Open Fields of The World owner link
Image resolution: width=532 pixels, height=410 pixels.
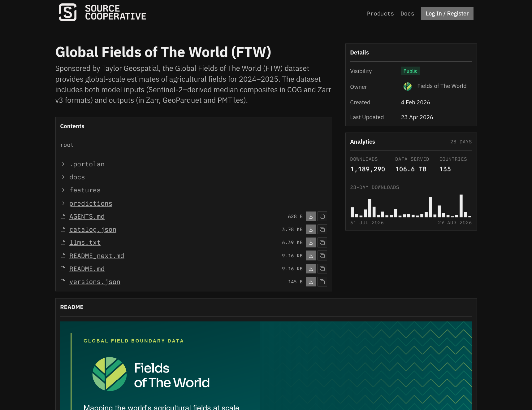(442, 86)
